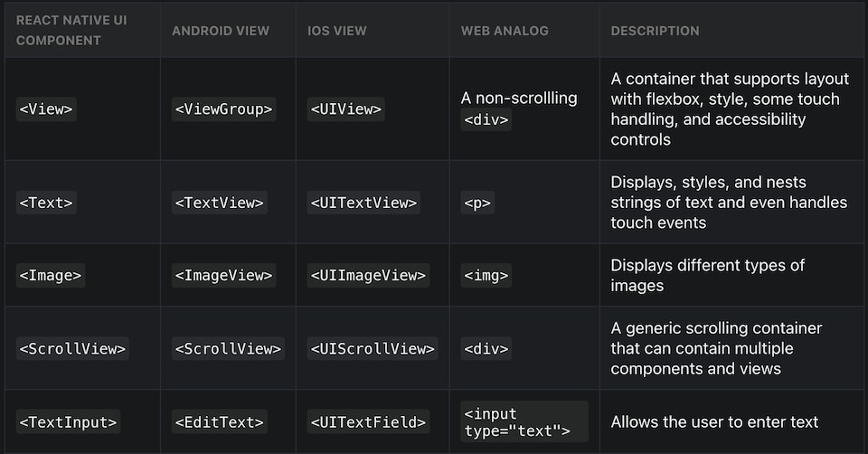Select the <Image> component code tag
Screen dimensions: 868x454
coord(51,275)
